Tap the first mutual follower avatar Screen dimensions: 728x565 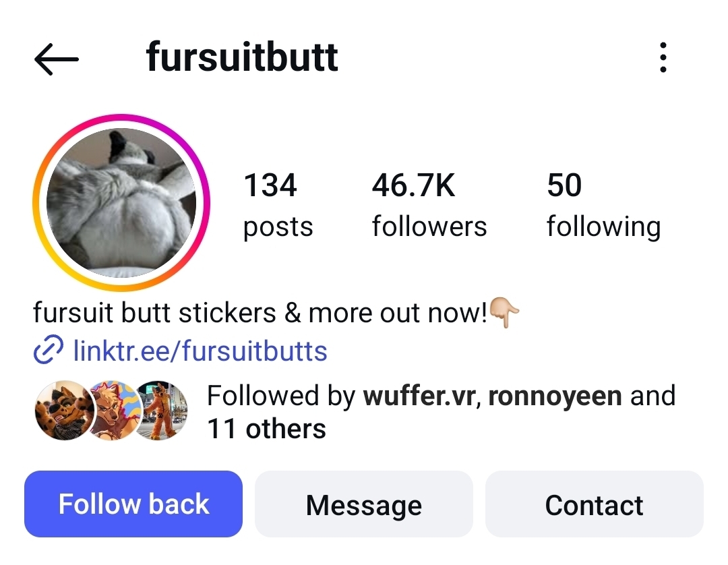65,411
